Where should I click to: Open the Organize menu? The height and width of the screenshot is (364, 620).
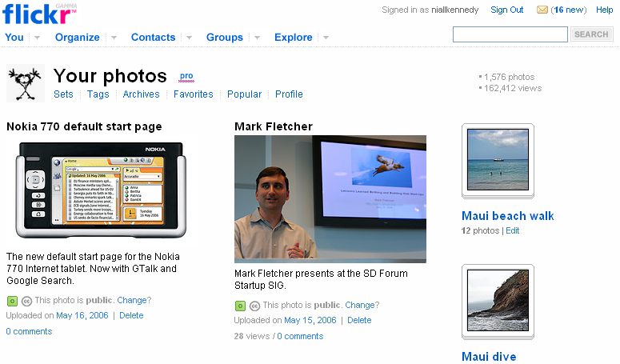click(77, 37)
